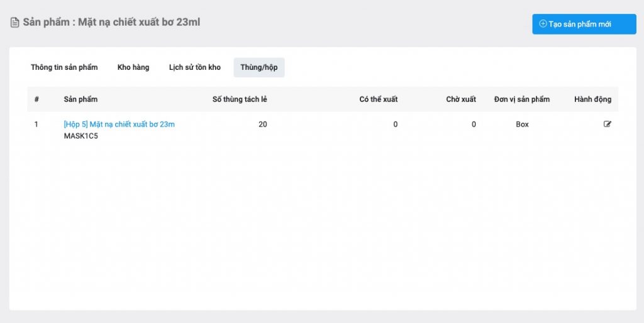Click the plus circle icon in the create button
The image size is (644, 323).
pyautogui.click(x=543, y=24)
